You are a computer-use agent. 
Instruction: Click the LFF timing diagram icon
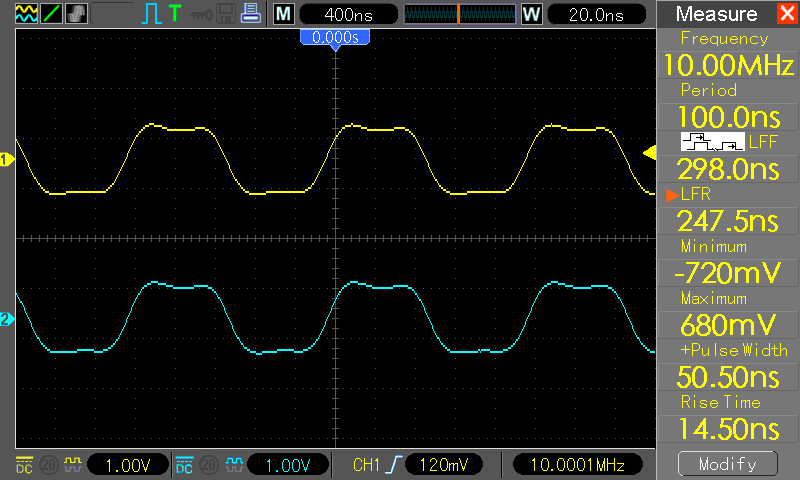click(712, 142)
